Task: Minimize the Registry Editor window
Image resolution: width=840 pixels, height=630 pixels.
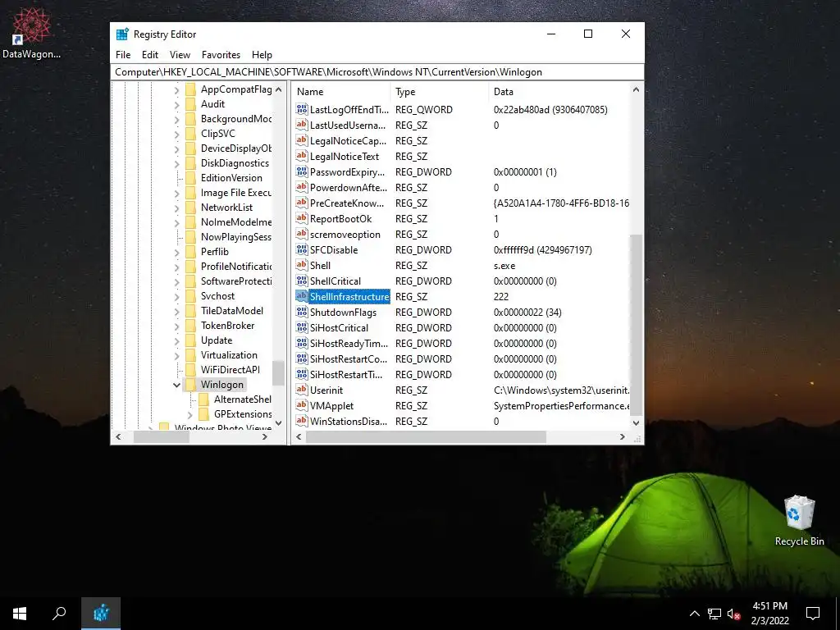Action: tap(551, 34)
